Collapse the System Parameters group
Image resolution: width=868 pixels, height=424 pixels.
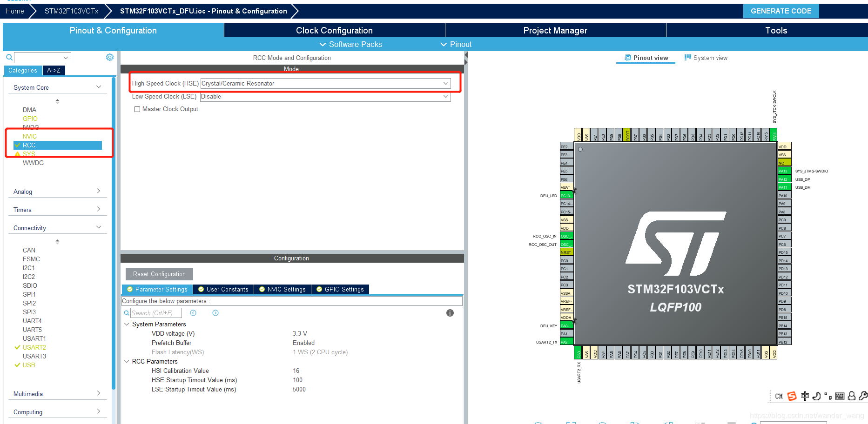click(x=127, y=324)
